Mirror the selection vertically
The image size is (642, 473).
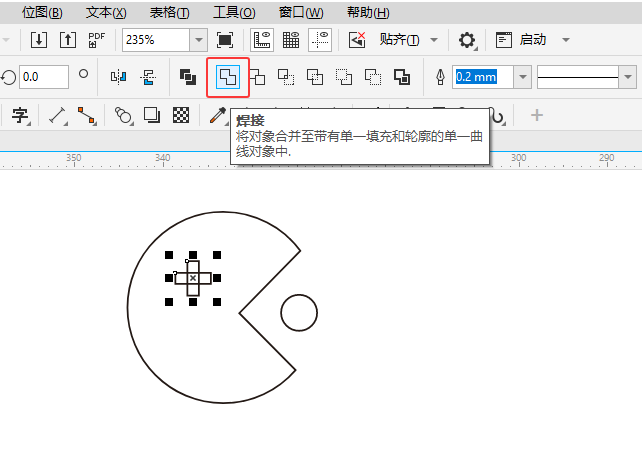[148, 77]
